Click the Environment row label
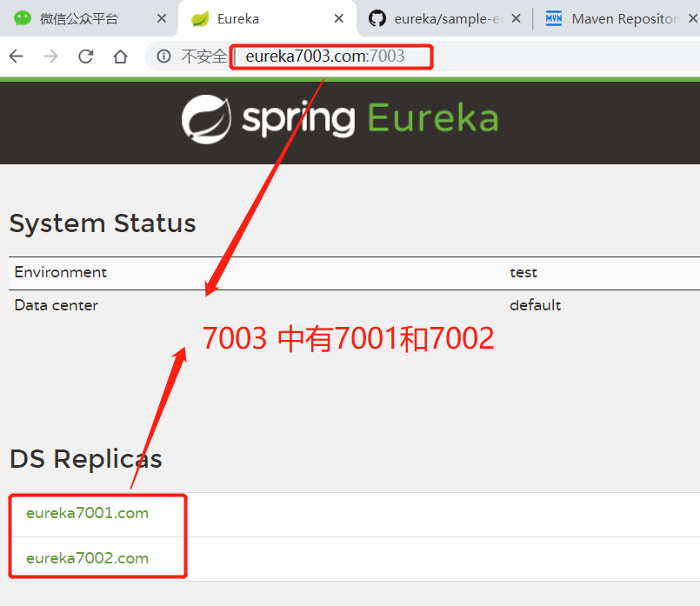This screenshot has width=700, height=606. click(60, 272)
